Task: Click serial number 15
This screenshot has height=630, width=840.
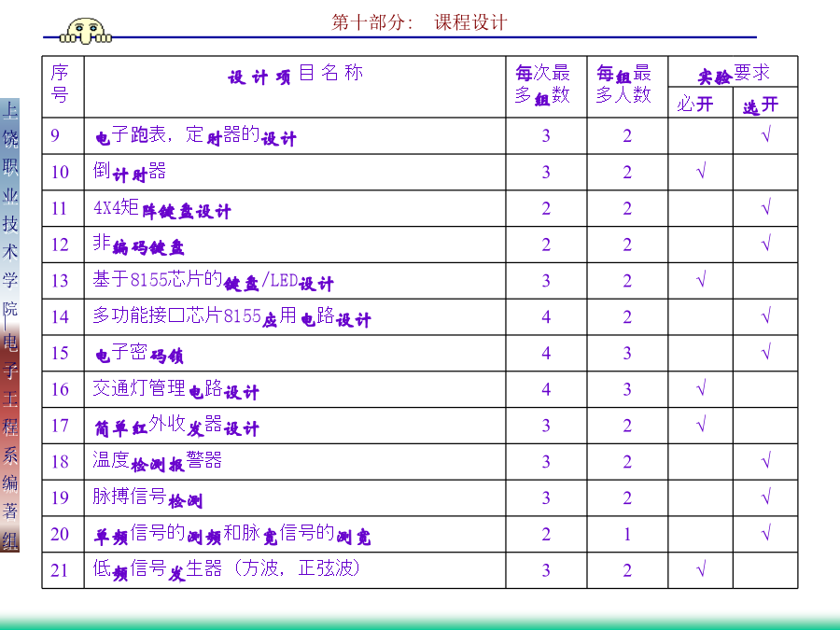Action: pos(60,353)
